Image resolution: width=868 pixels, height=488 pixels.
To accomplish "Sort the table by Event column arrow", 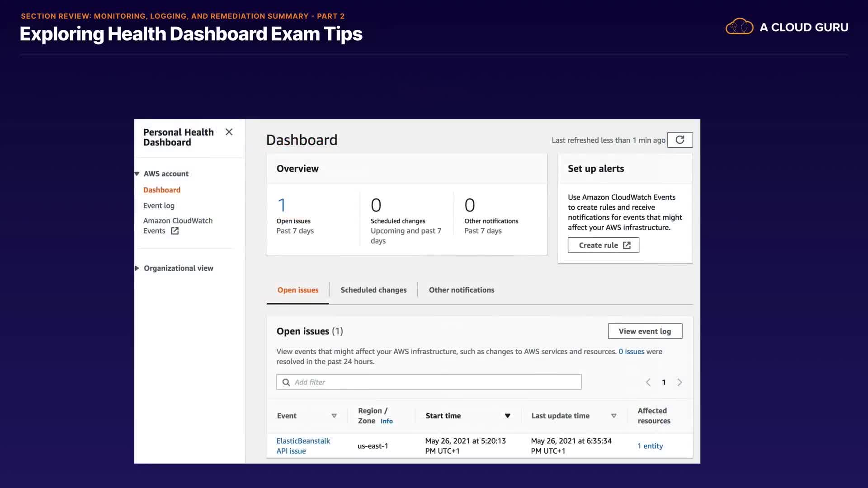I will 334,416.
